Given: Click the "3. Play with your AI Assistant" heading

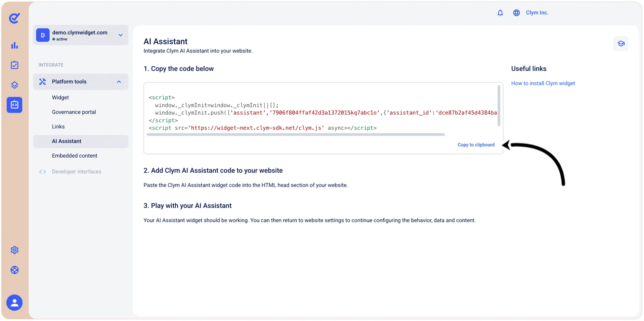Looking at the screenshot, I should pos(187,206).
